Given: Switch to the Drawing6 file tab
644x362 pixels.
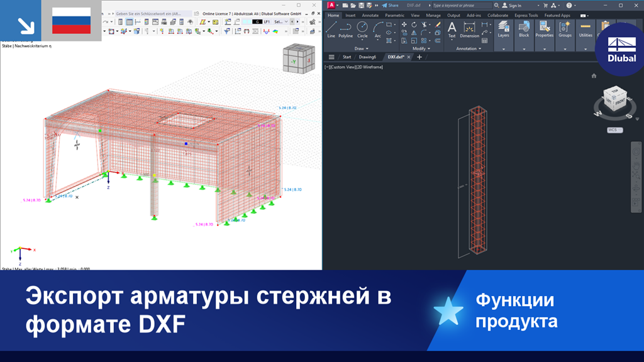Looking at the screenshot, I should coord(367,57).
